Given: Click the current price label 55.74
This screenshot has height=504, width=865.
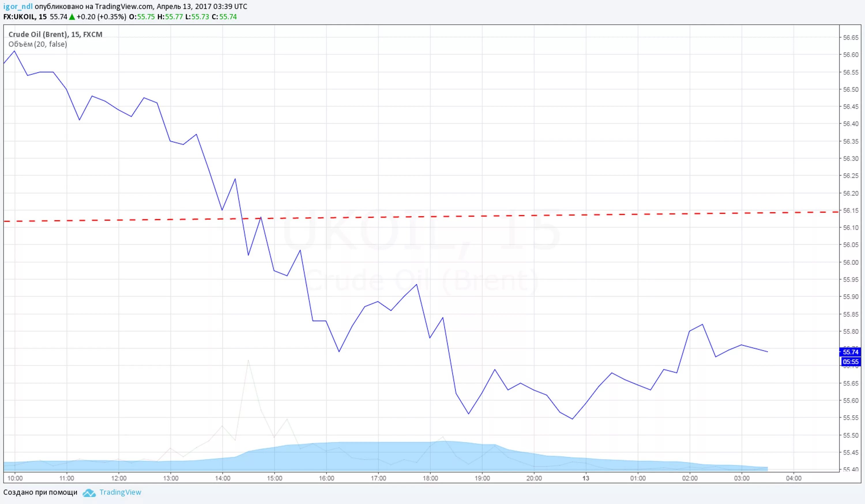Looking at the screenshot, I should (851, 352).
